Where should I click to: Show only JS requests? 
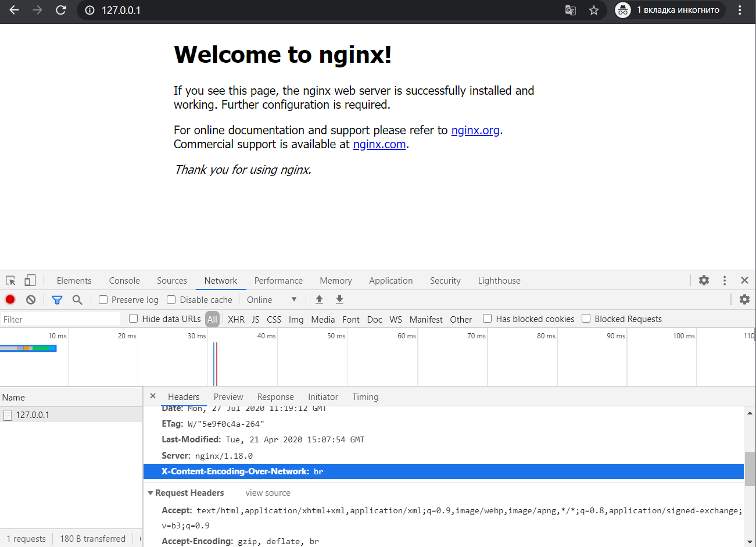256,319
